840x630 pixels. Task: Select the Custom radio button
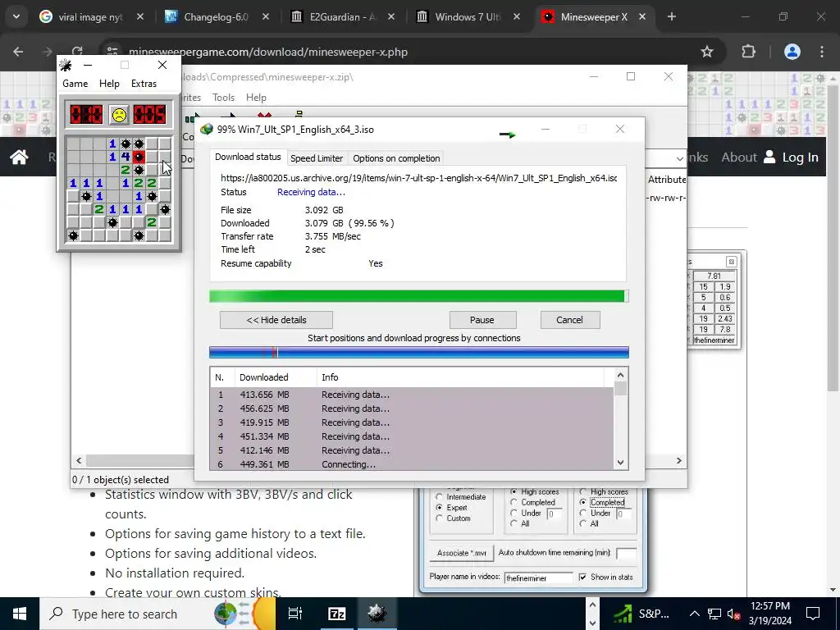[x=440, y=518]
